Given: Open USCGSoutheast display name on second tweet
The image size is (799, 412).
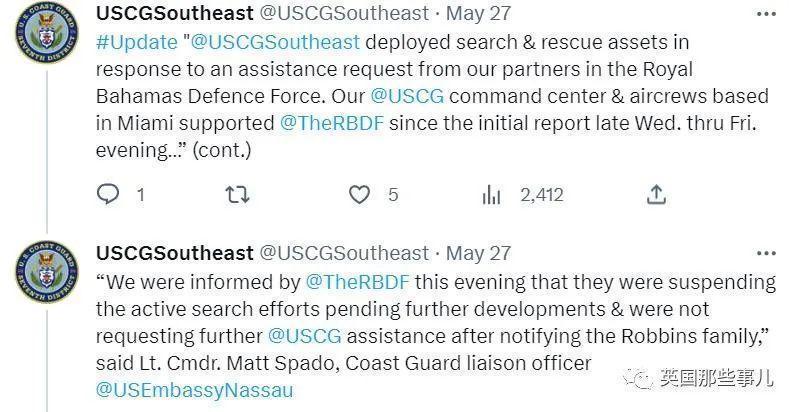Looking at the screenshot, I should pos(175,253).
